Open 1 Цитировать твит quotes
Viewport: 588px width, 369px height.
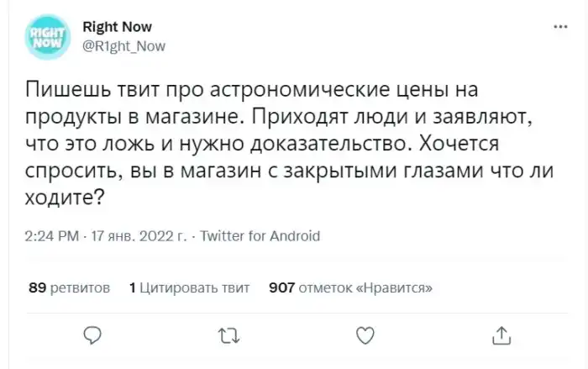[190, 288]
